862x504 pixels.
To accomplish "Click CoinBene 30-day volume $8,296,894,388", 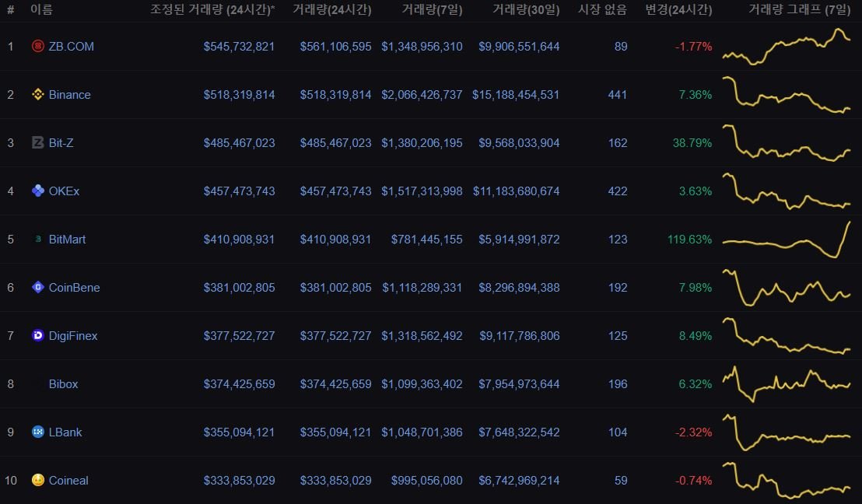I will (519, 288).
